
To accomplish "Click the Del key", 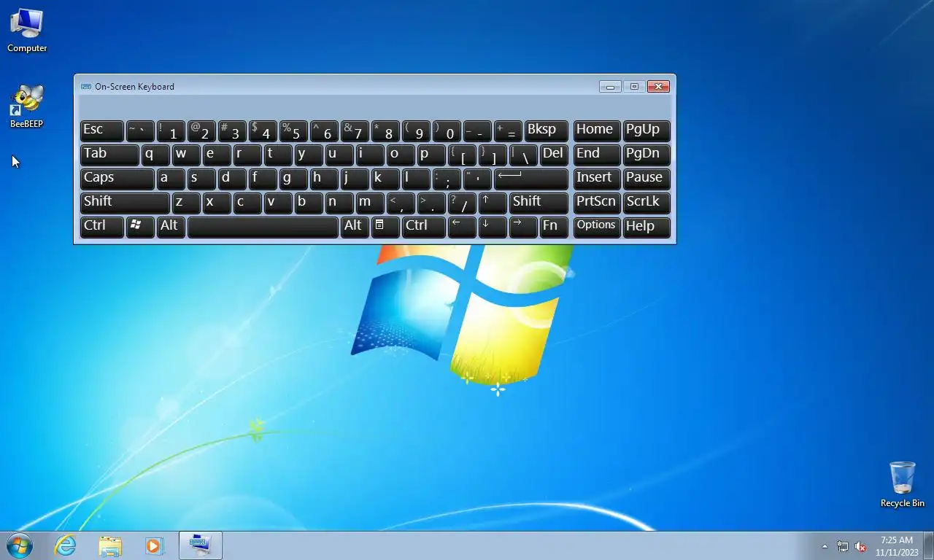I will coord(554,155).
